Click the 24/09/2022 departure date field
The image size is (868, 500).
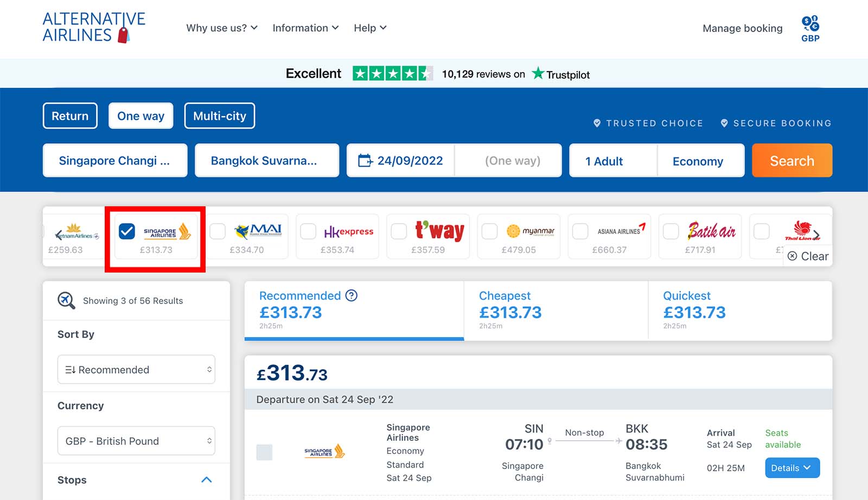tap(400, 160)
